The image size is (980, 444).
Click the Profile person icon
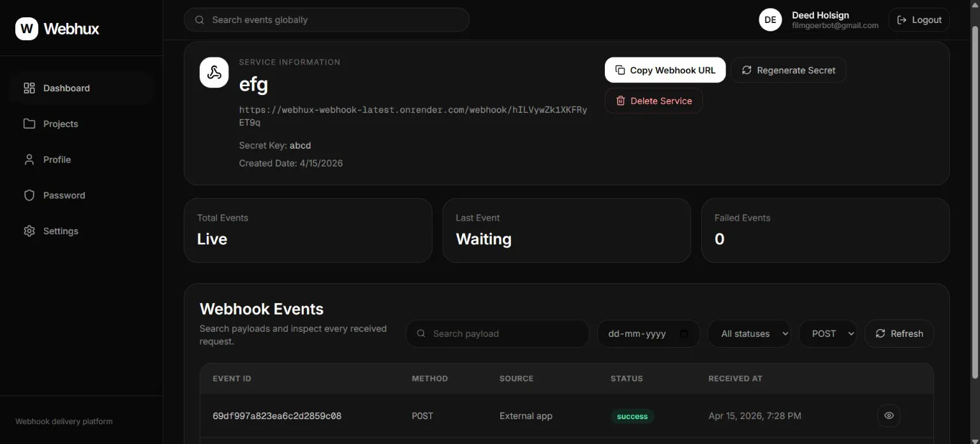click(x=29, y=159)
